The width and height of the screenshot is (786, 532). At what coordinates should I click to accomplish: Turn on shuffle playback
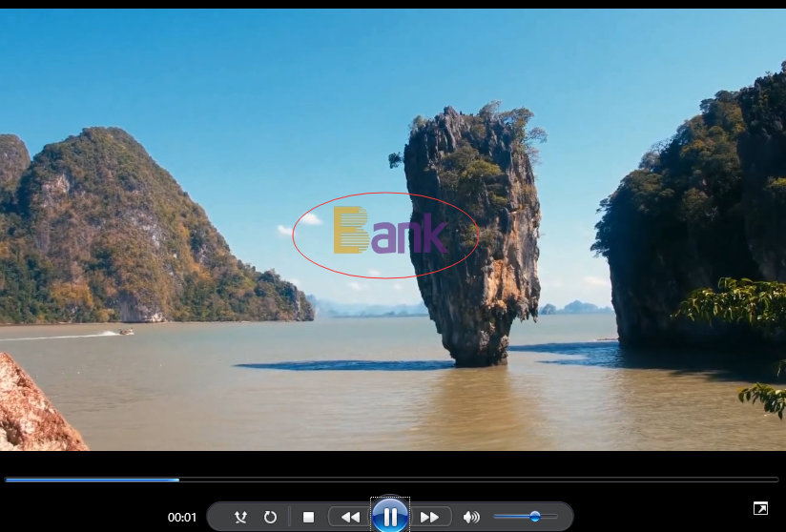pyautogui.click(x=240, y=517)
